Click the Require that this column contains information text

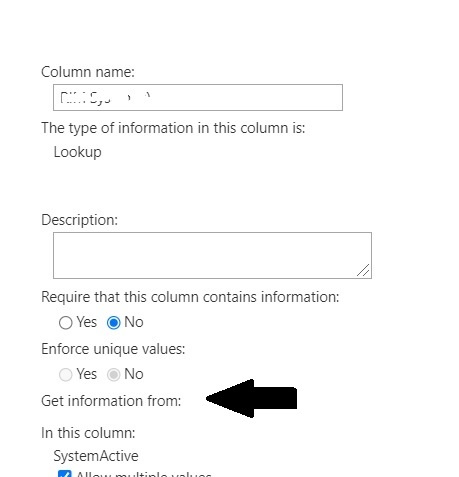pyautogui.click(x=190, y=297)
